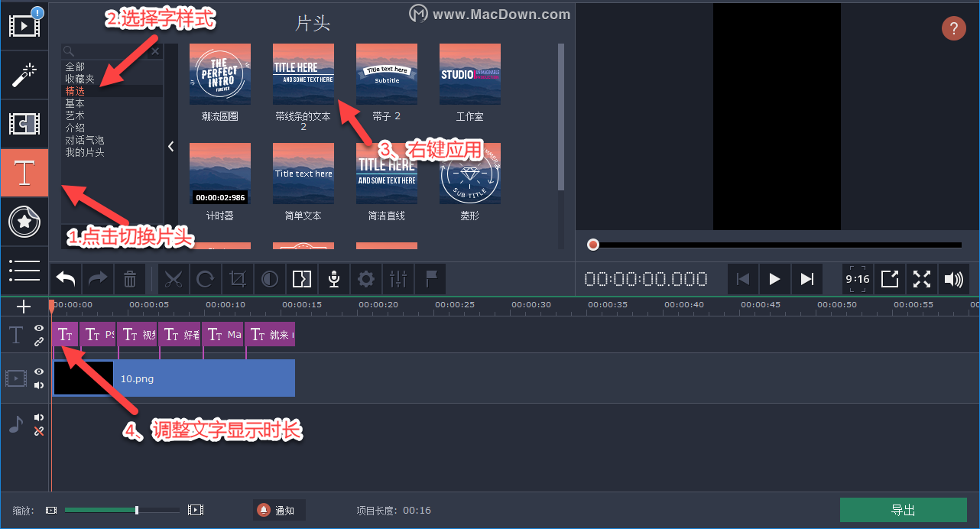Switch preview to full screen

922,279
